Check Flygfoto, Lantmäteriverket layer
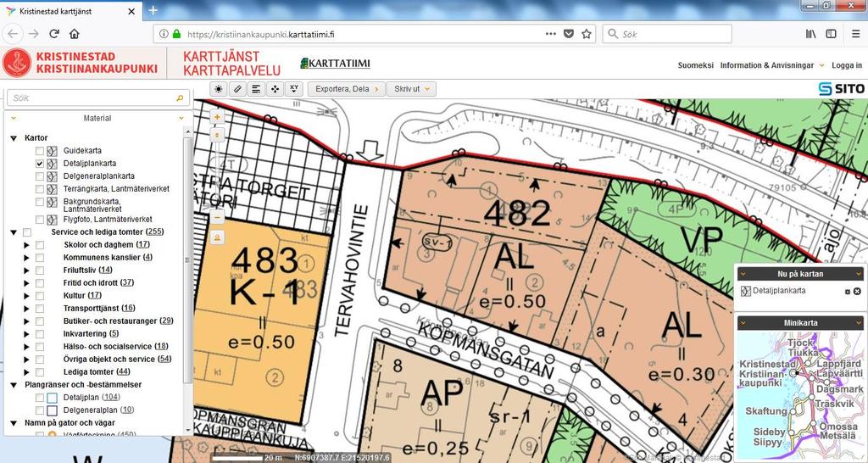 (39, 220)
